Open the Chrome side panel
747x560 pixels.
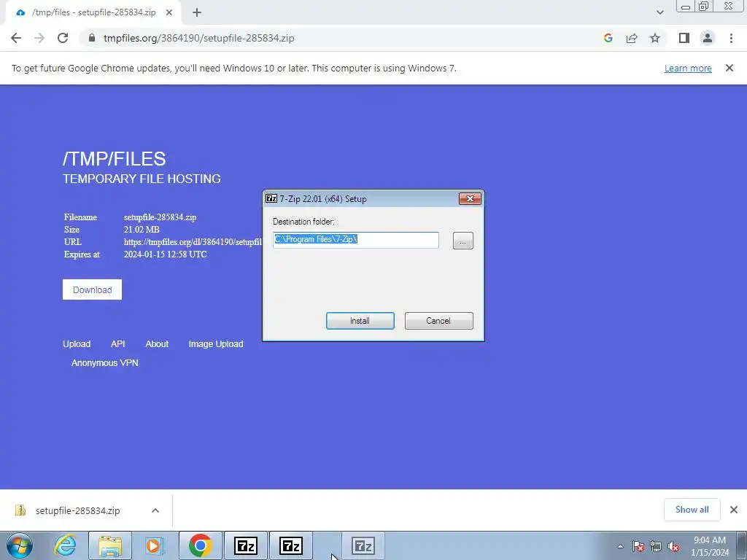pyautogui.click(x=684, y=38)
